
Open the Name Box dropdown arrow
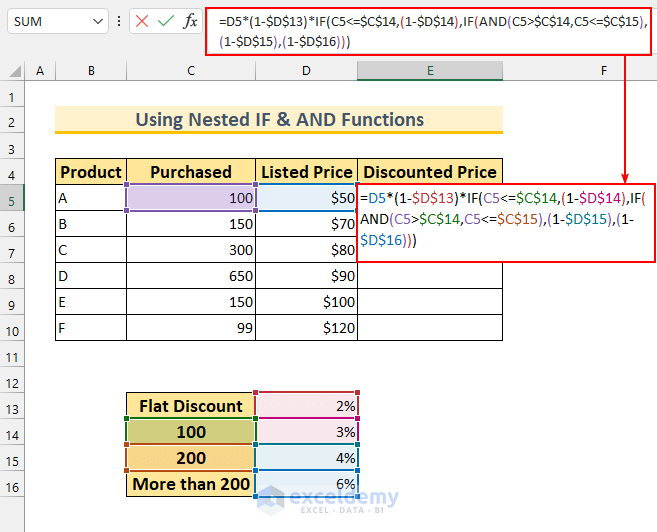tap(98, 21)
